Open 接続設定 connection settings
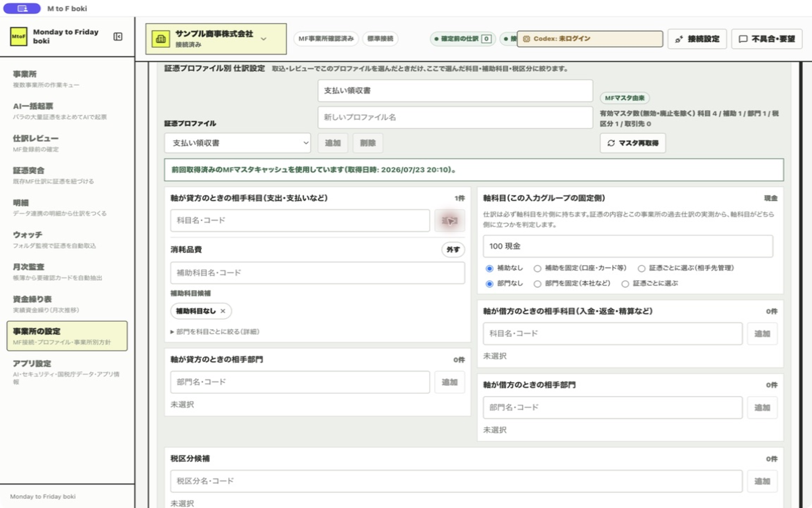 pyautogui.click(x=697, y=39)
